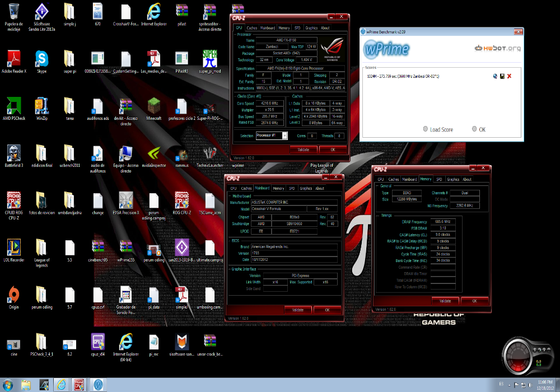Show hidden tray icons arrow in taskbar
Viewport: 560px width, 392px height.
510,385
